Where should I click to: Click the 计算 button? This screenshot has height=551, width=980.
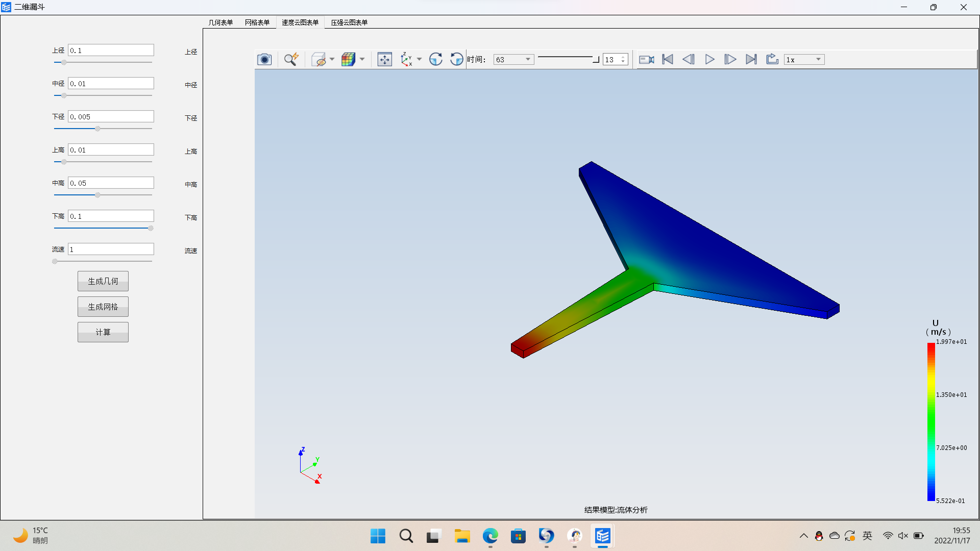coord(103,332)
